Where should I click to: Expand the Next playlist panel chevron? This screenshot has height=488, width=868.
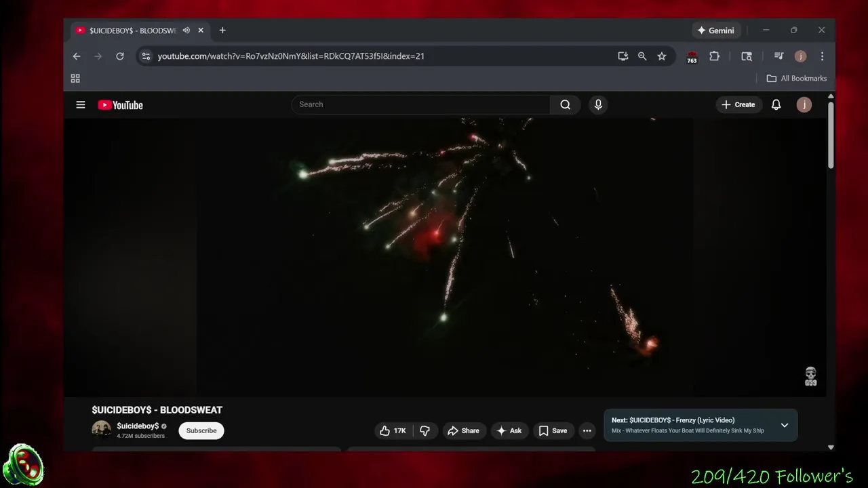[x=785, y=426]
